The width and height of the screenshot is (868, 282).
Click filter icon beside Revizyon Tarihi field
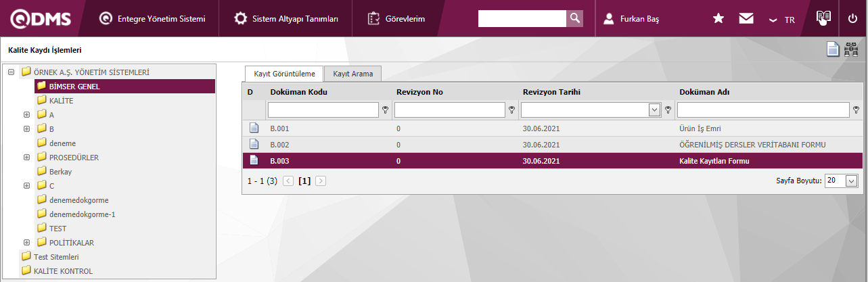[x=668, y=110]
